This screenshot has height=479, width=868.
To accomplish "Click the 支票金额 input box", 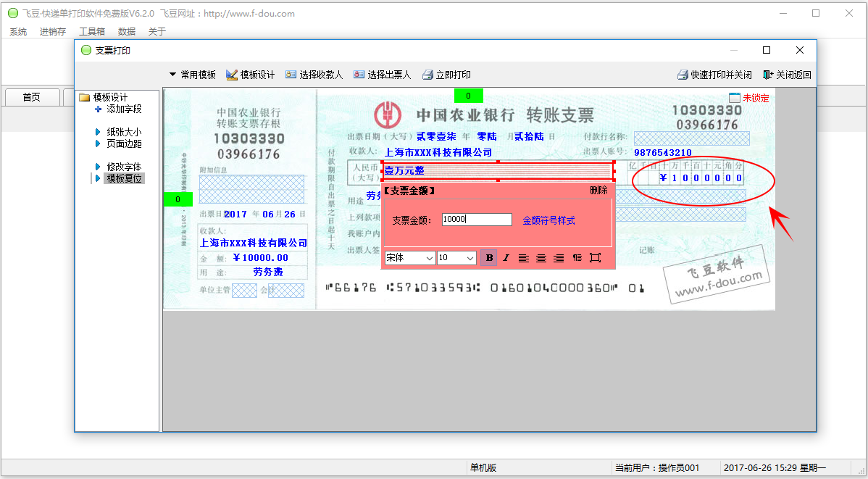I will [x=477, y=220].
